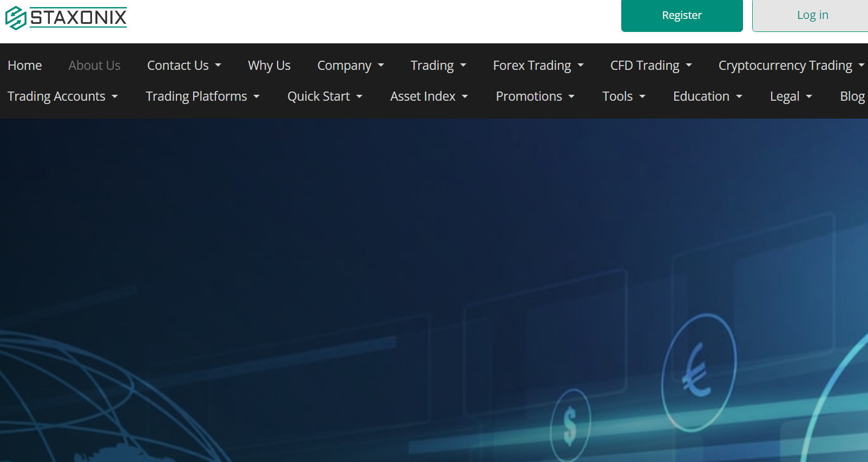The width and height of the screenshot is (868, 462).
Task: Open the Promotions dropdown
Action: pos(535,96)
